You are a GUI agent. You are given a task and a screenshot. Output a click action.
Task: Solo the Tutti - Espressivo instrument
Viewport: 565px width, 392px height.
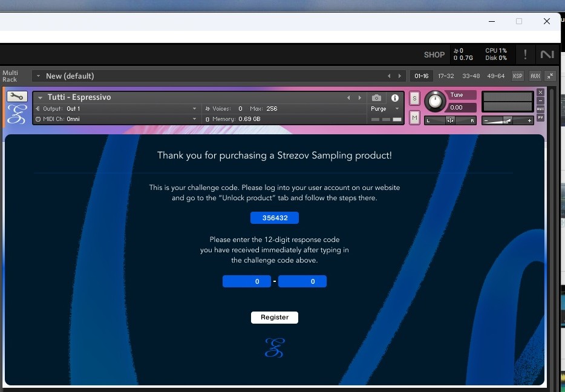click(414, 99)
